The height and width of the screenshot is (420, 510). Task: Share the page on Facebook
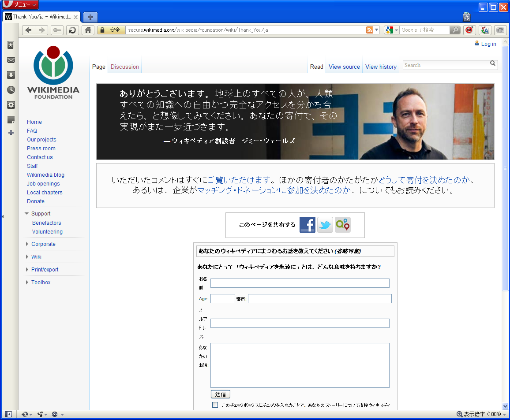coord(307,224)
